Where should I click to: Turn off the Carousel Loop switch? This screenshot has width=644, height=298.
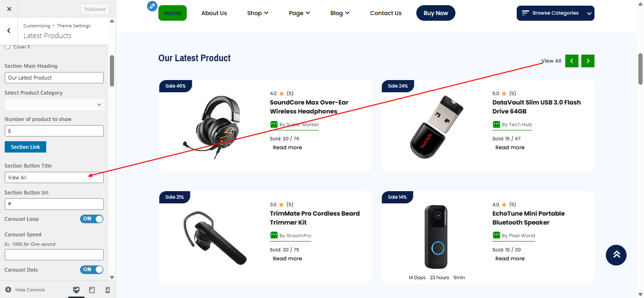click(91, 219)
